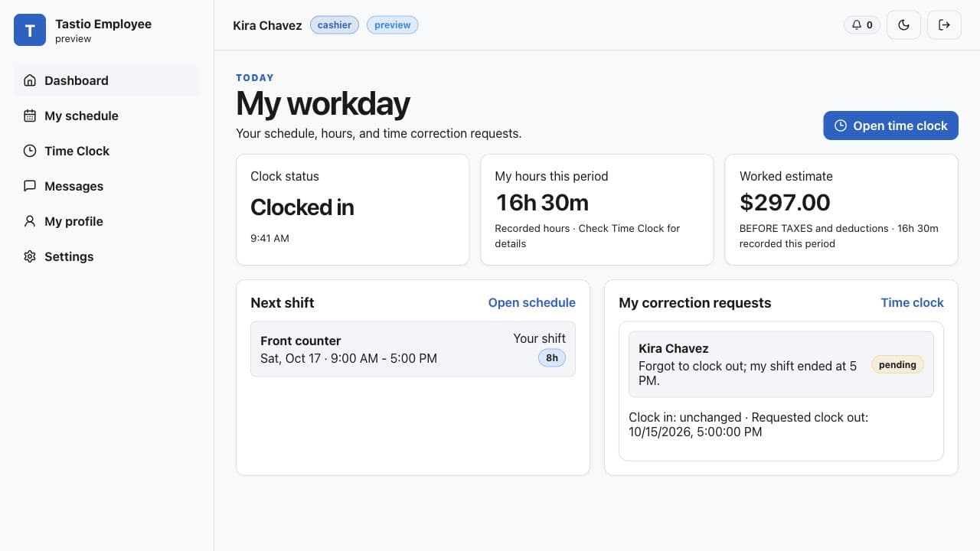The width and height of the screenshot is (980, 551).
Task: Open My profile from sidebar
Action: 107,221
